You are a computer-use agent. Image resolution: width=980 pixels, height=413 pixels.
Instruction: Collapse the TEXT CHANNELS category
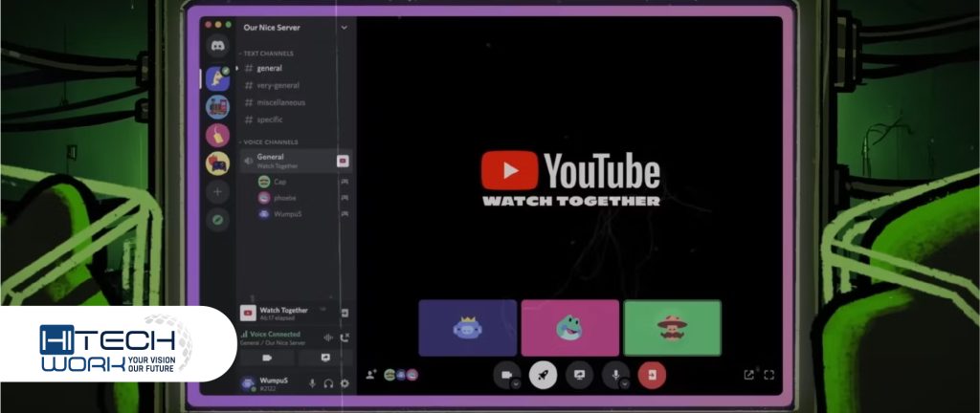click(266, 54)
